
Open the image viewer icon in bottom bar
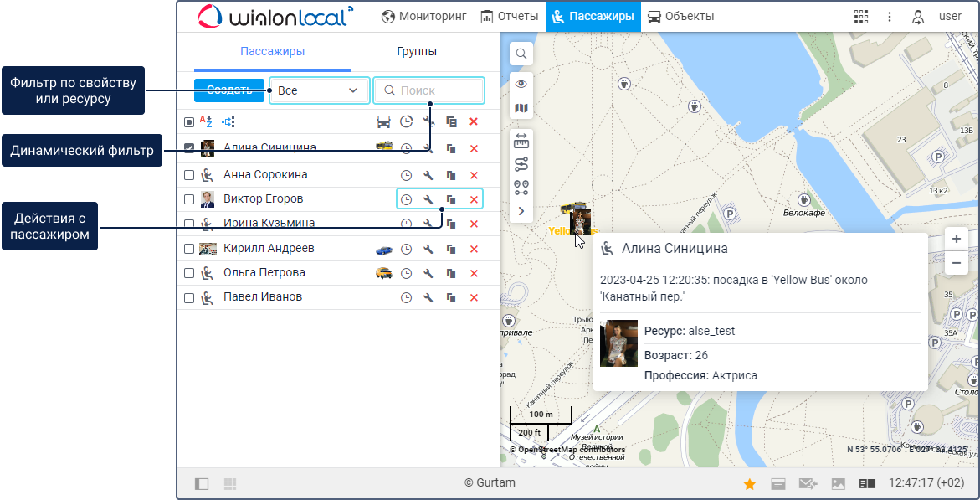pyautogui.click(x=838, y=484)
